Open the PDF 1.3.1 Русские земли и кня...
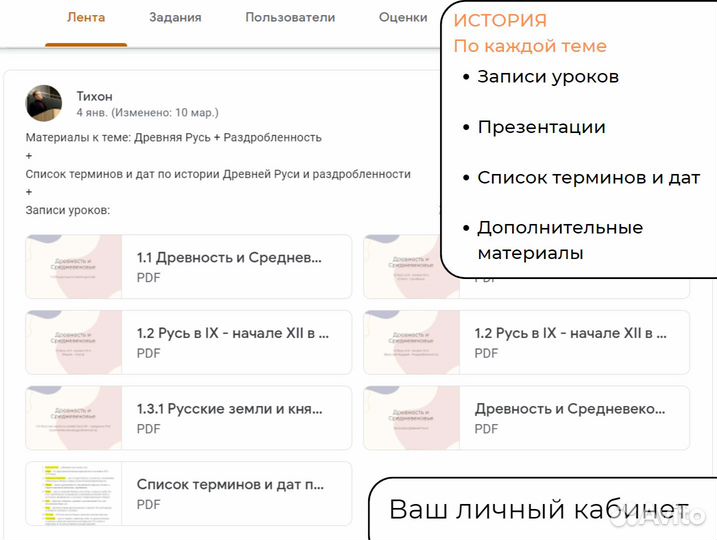 click(188, 418)
